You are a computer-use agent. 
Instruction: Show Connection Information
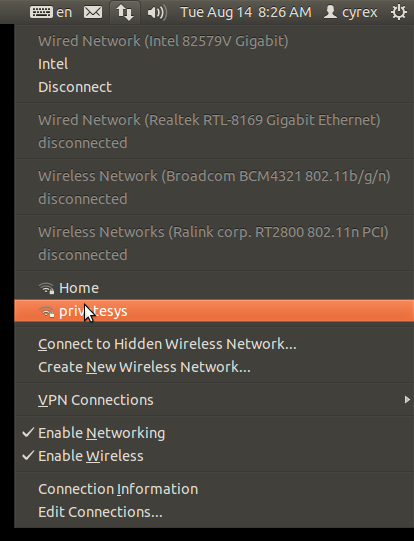tap(118, 489)
